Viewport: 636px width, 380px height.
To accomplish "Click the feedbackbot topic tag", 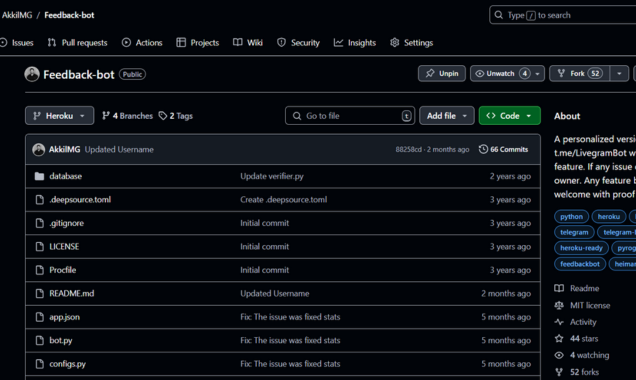I will click(x=580, y=264).
